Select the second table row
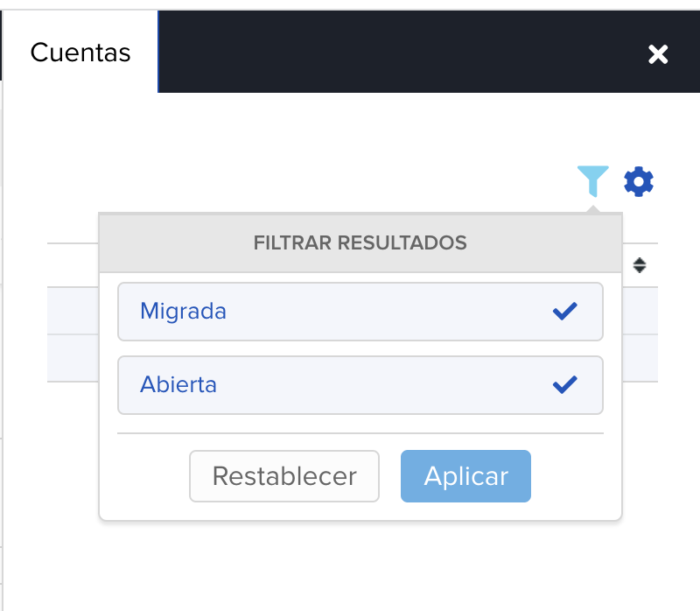 pos(72,358)
